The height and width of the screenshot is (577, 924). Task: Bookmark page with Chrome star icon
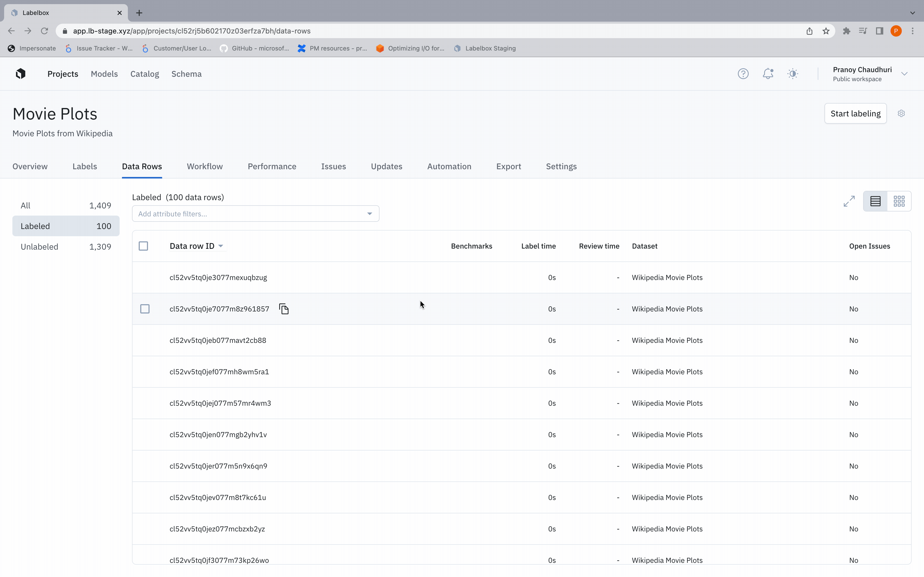coord(826,31)
